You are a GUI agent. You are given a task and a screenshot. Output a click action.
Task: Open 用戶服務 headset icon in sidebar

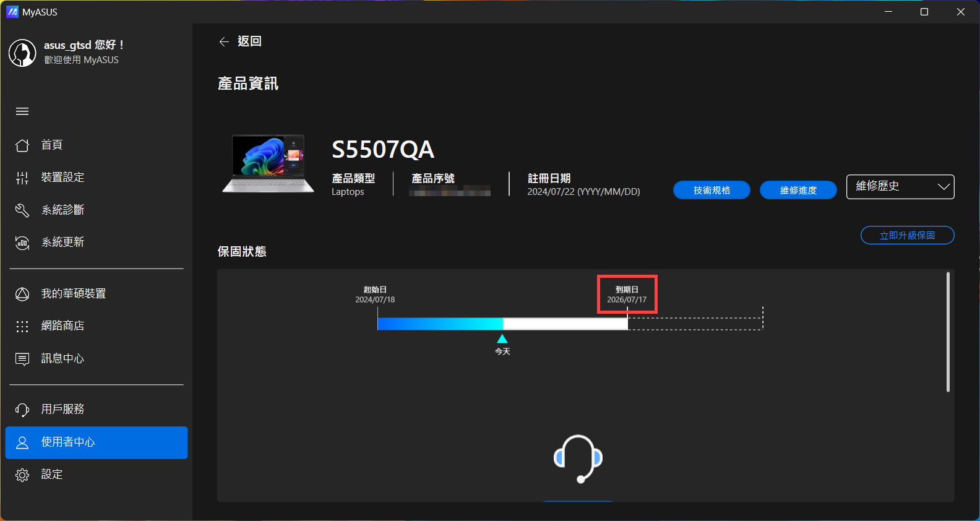tap(22, 410)
